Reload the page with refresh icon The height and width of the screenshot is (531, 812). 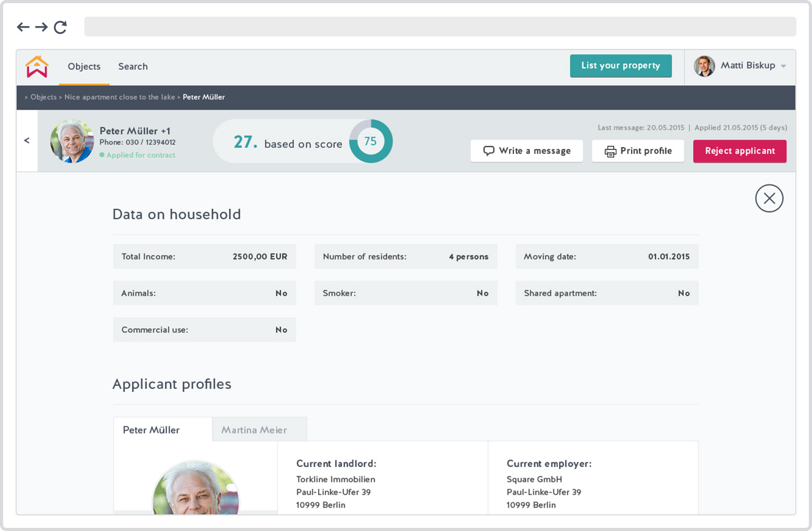[x=60, y=27]
